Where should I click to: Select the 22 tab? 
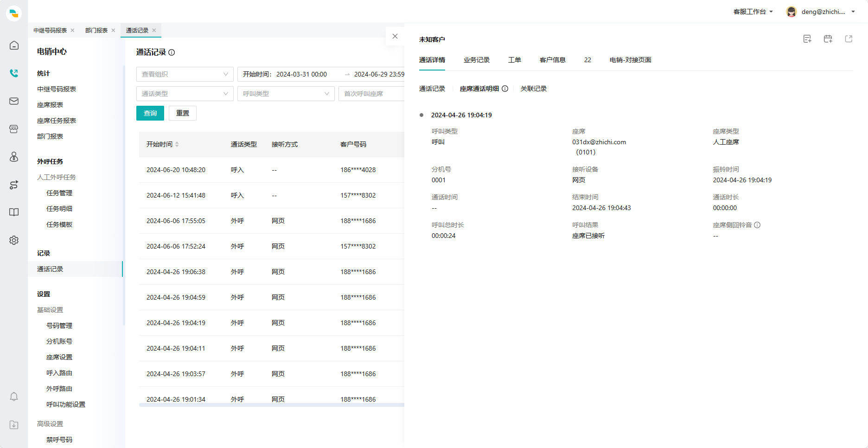(x=587, y=60)
